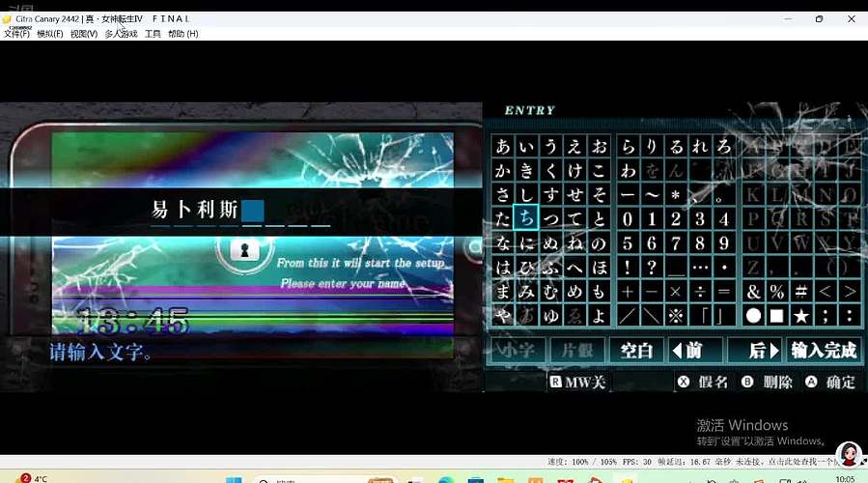This screenshot has height=483, width=868.
Task: Select the ※ reference mark key
Action: click(x=676, y=316)
